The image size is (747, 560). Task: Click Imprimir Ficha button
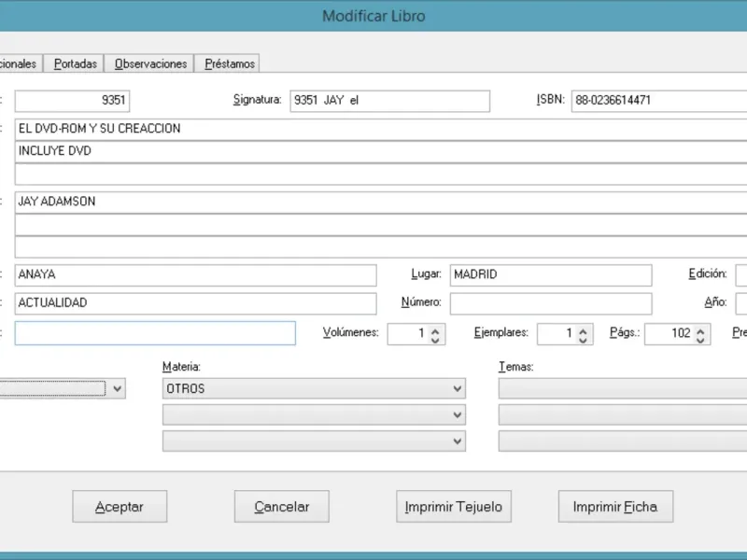point(614,507)
